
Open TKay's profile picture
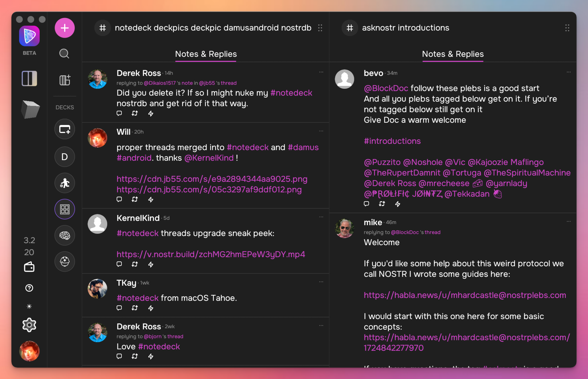pyautogui.click(x=97, y=289)
